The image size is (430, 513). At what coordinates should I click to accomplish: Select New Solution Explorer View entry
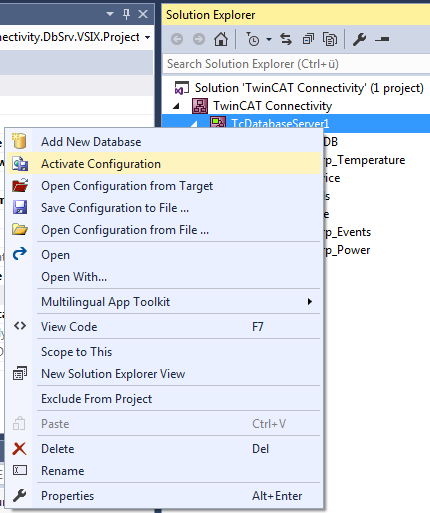coord(163,374)
